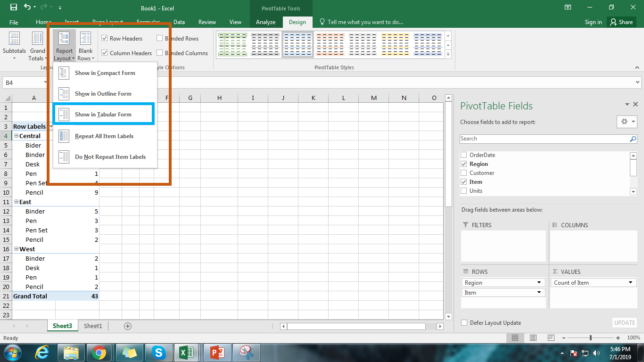Click Show in Compact Form icon

pos(64,73)
